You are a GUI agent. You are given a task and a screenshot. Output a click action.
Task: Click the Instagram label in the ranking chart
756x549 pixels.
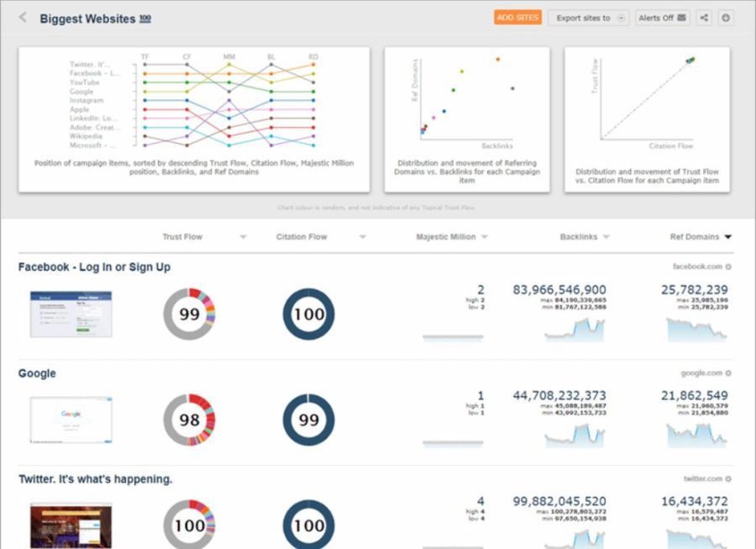(x=87, y=100)
